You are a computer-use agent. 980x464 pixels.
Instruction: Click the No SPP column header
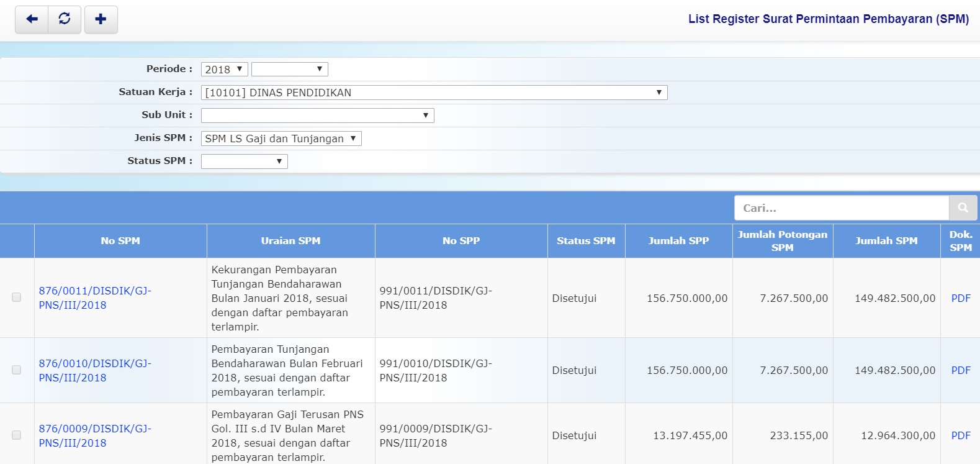[461, 241]
